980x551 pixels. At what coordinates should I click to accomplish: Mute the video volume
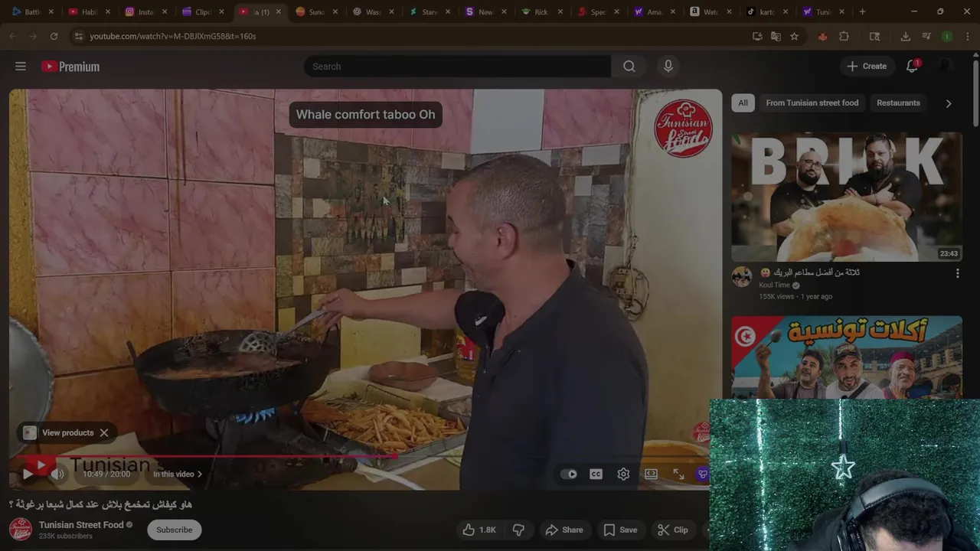pyautogui.click(x=57, y=474)
